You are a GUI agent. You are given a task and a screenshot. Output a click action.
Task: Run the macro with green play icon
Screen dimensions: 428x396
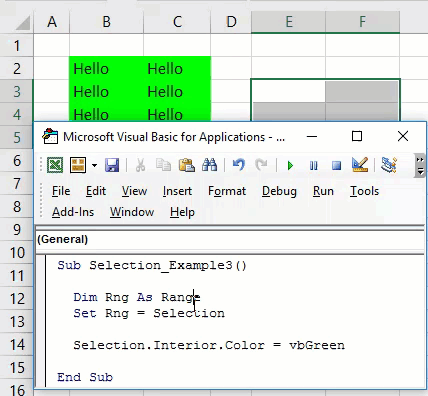[x=290, y=165]
